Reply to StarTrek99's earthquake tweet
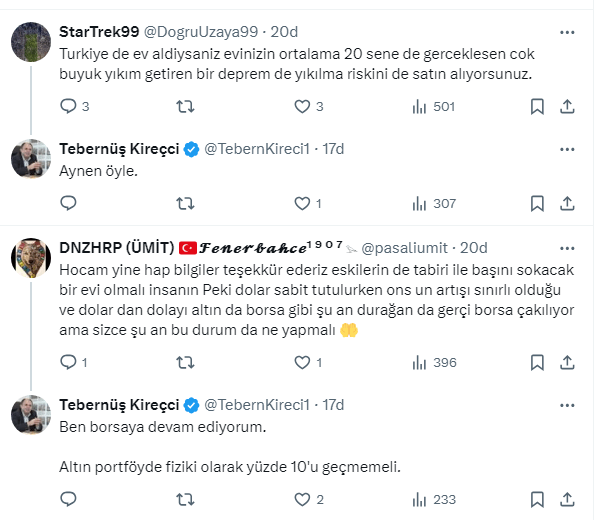 tap(69, 106)
